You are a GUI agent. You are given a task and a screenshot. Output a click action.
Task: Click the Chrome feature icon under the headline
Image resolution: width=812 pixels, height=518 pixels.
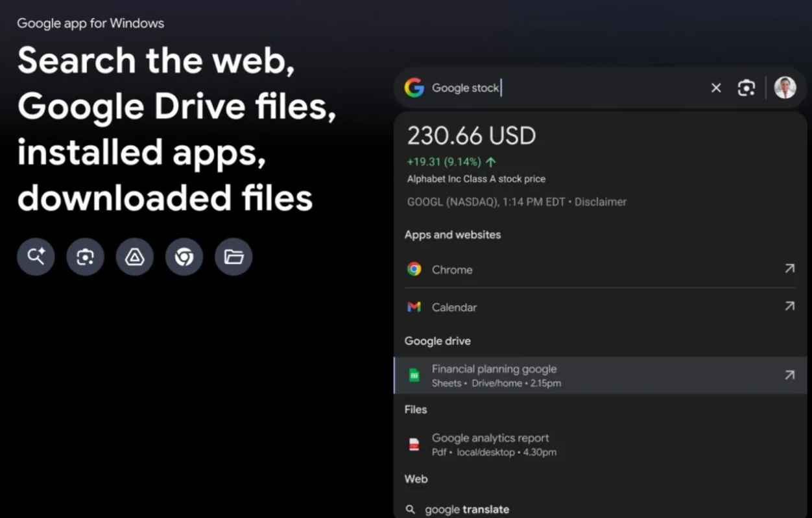[184, 257]
